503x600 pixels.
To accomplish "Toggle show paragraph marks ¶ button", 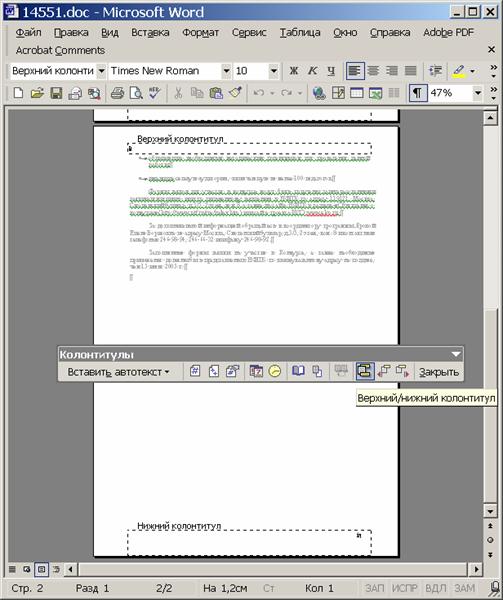I will pos(417,93).
